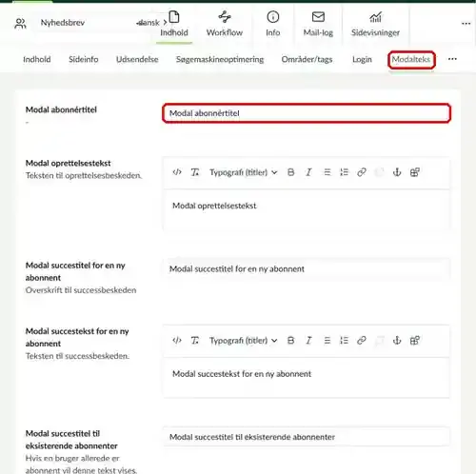This screenshot has width=476, height=474.
Task: Expand the dansk language chevron
Action: [165, 23]
